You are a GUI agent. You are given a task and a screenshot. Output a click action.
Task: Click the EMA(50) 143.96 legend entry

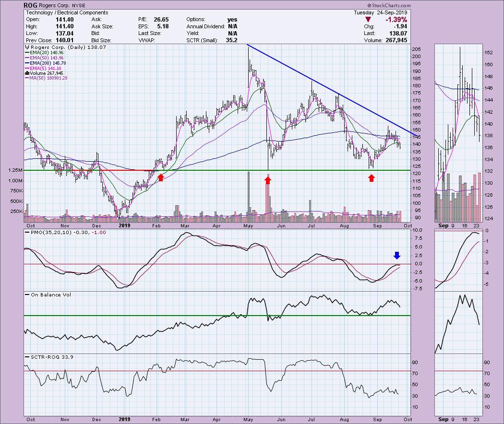(44, 58)
